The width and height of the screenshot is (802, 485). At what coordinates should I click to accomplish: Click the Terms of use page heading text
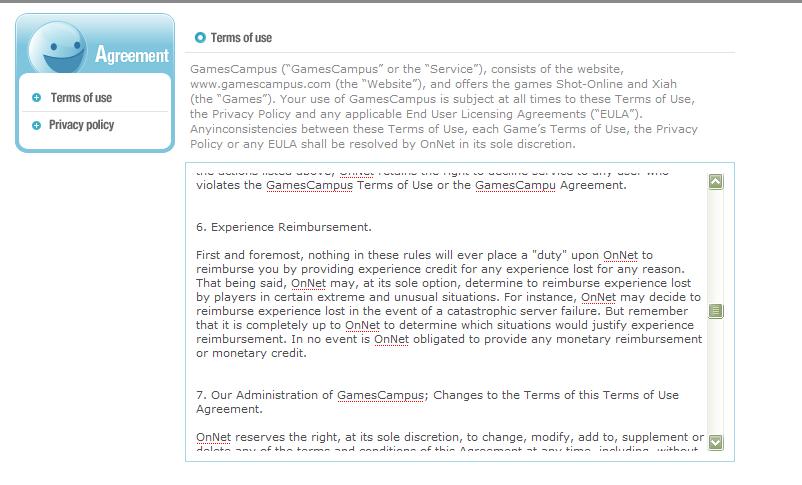pos(241,38)
